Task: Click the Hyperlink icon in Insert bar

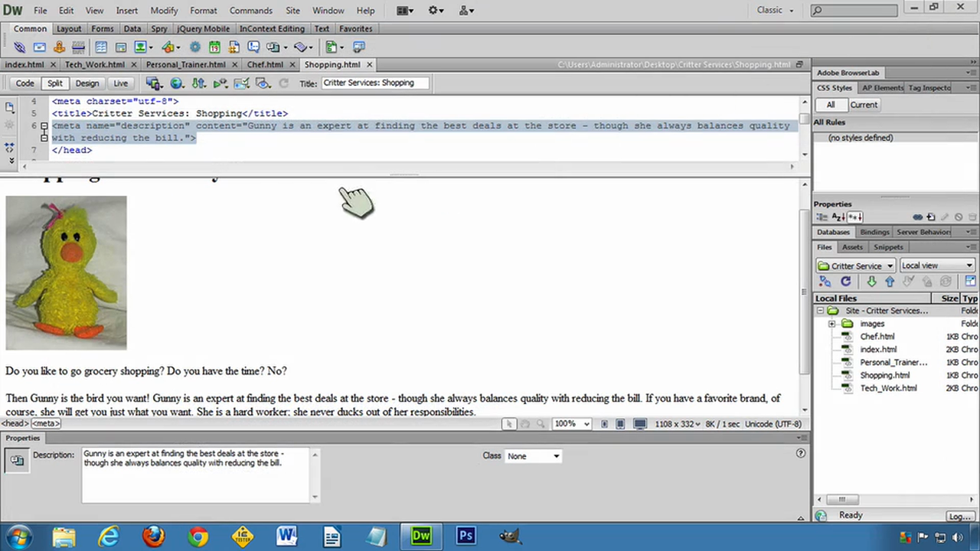Action: [20, 47]
